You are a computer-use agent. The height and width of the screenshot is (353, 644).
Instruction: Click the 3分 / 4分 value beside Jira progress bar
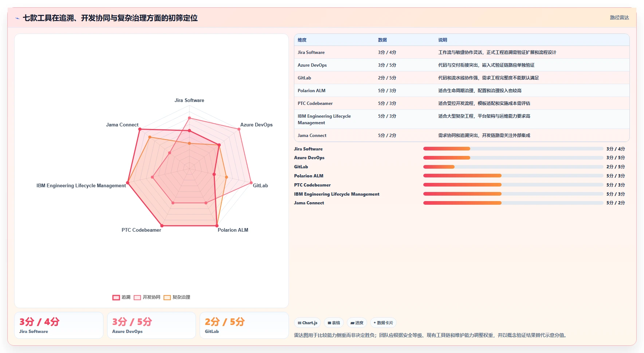pyautogui.click(x=616, y=149)
